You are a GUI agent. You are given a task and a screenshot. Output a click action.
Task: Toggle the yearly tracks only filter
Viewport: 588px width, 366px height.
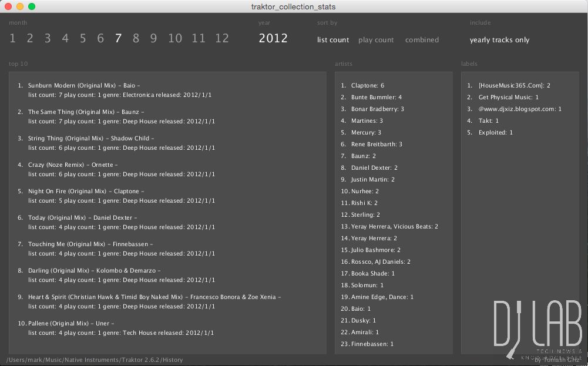point(499,40)
